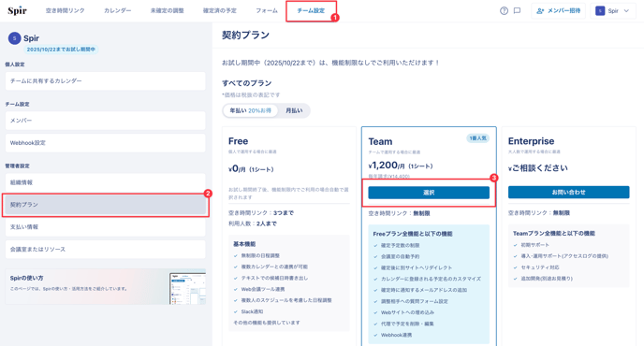Open Webhook設定 in the sidebar
The height and width of the screenshot is (346, 644).
pyautogui.click(x=106, y=143)
